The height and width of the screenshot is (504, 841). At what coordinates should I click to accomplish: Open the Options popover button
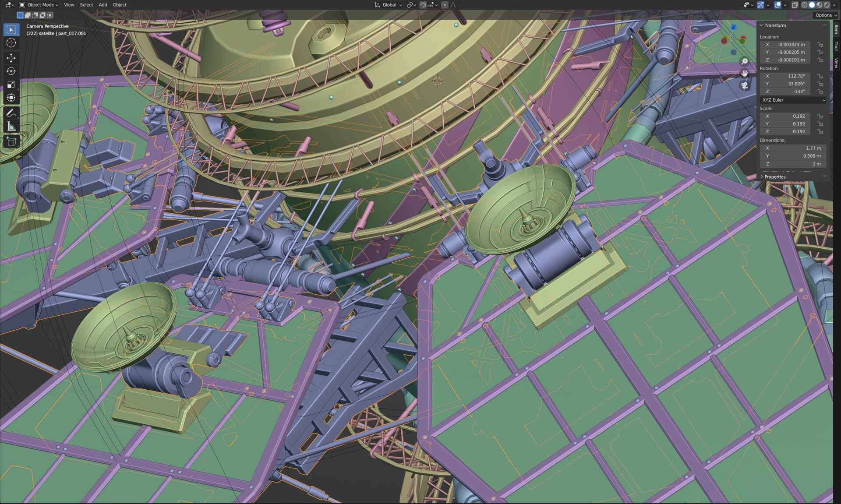(826, 15)
